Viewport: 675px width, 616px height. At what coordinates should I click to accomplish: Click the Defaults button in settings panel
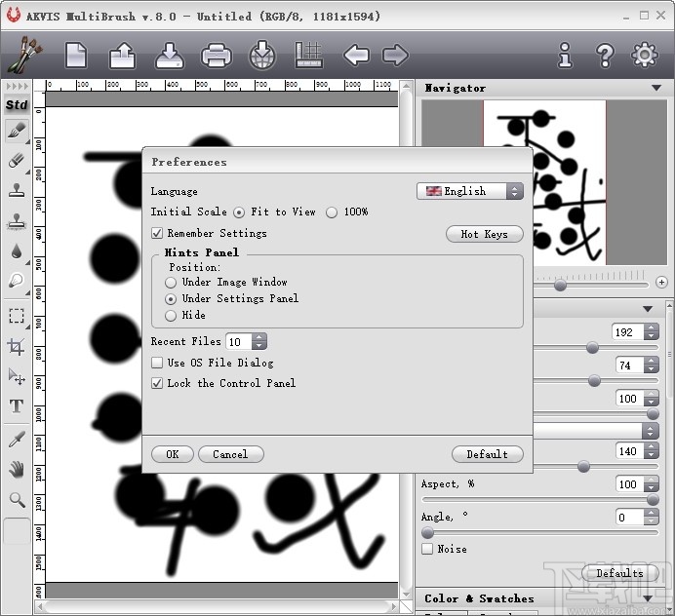pos(620,573)
